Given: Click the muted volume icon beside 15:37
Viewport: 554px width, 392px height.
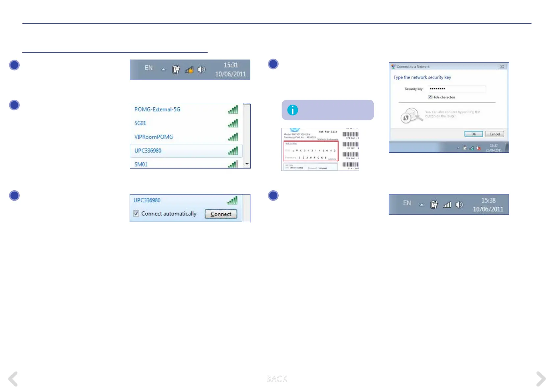Looking at the screenshot, I should point(478,148).
